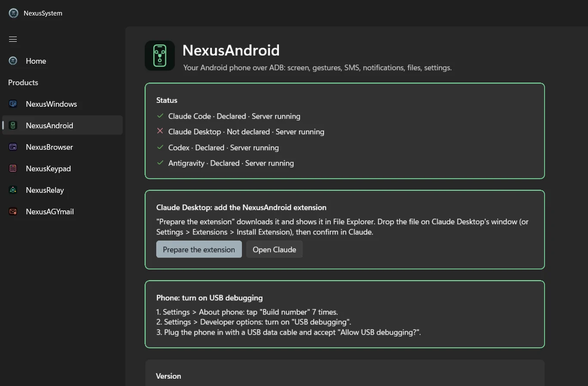Click the NexusSystem title text

pyautogui.click(x=43, y=13)
